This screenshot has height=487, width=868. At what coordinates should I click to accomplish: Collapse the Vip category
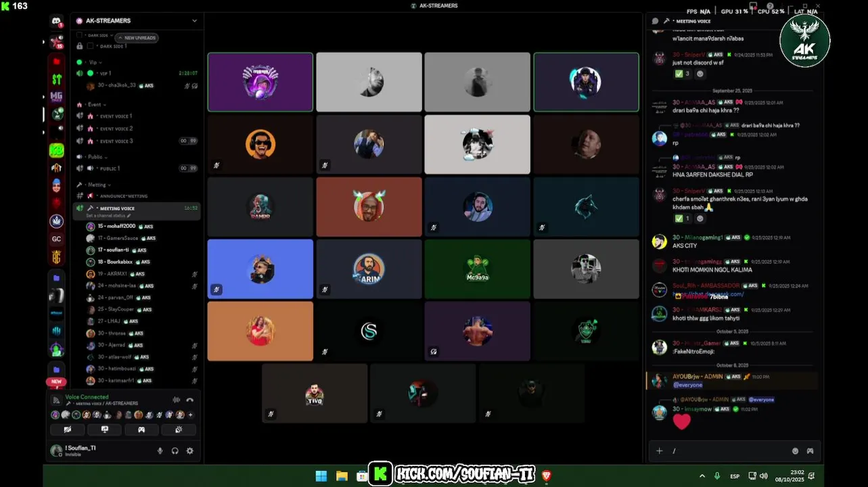tap(95, 62)
